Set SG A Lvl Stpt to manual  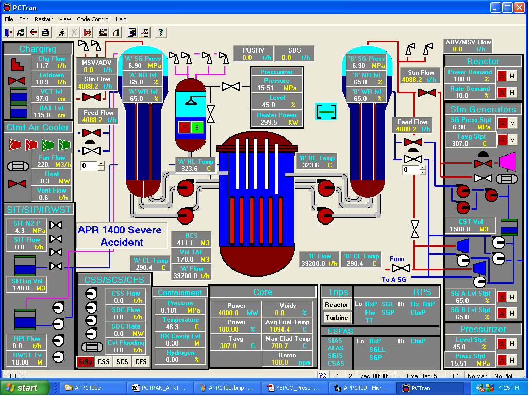[512, 297]
